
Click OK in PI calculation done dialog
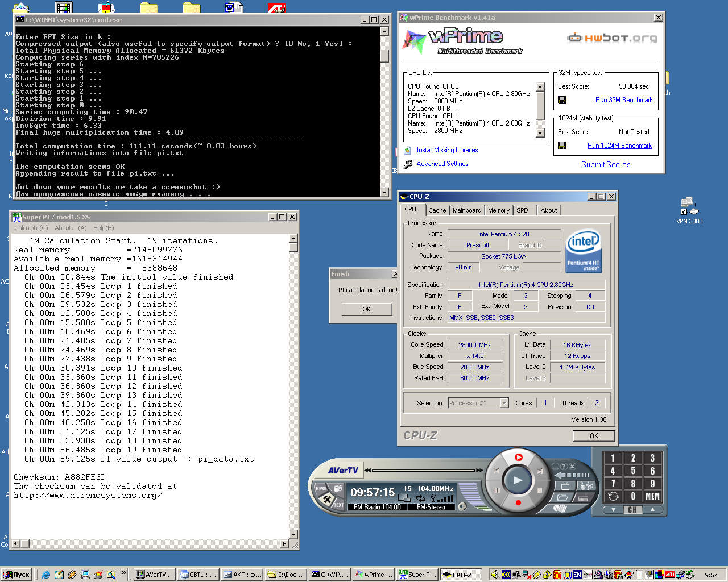click(366, 309)
